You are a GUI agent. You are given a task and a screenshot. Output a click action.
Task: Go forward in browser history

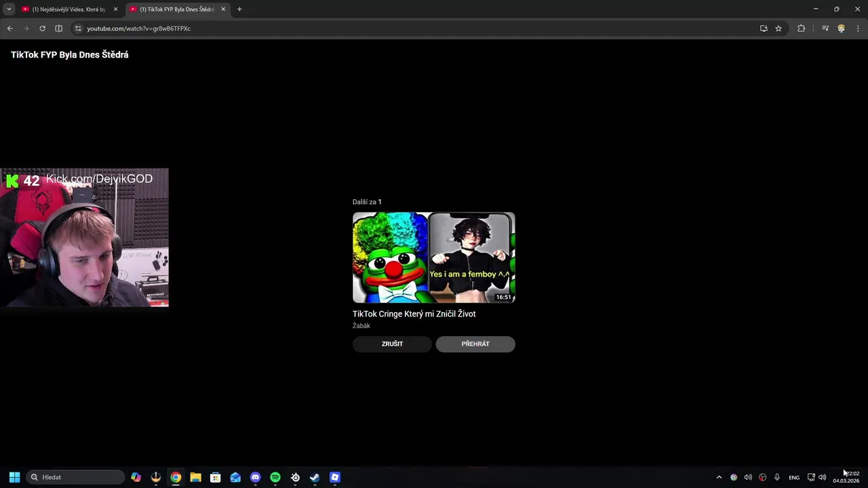26,28
